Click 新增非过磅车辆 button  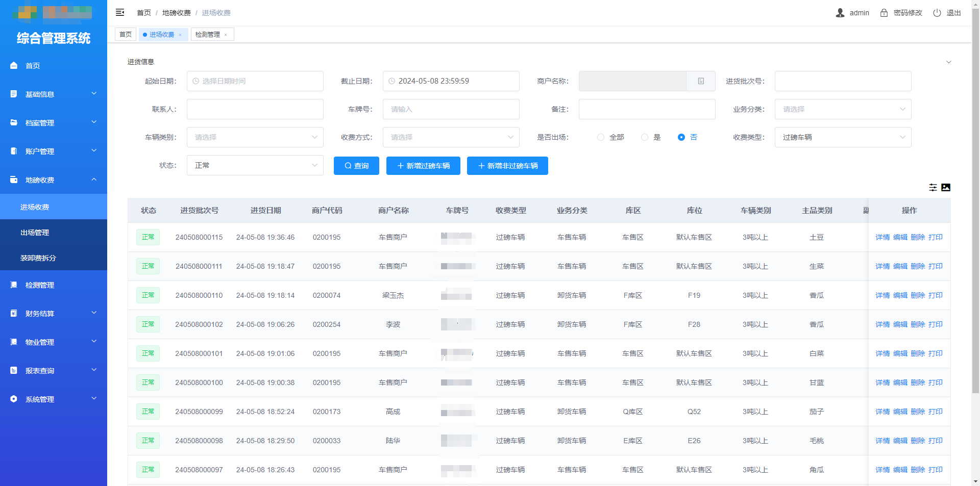click(x=507, y=166)
